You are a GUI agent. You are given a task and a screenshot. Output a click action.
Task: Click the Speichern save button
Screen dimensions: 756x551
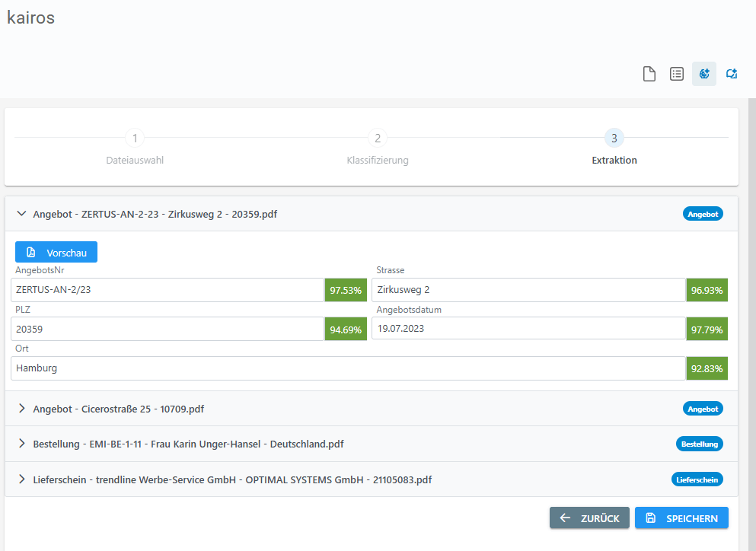click(681, 518)
